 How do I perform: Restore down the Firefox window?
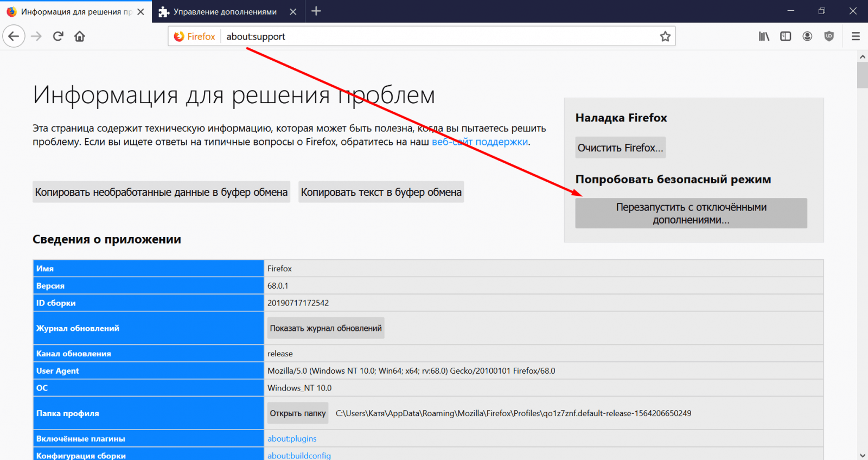[x=822, y=11]
